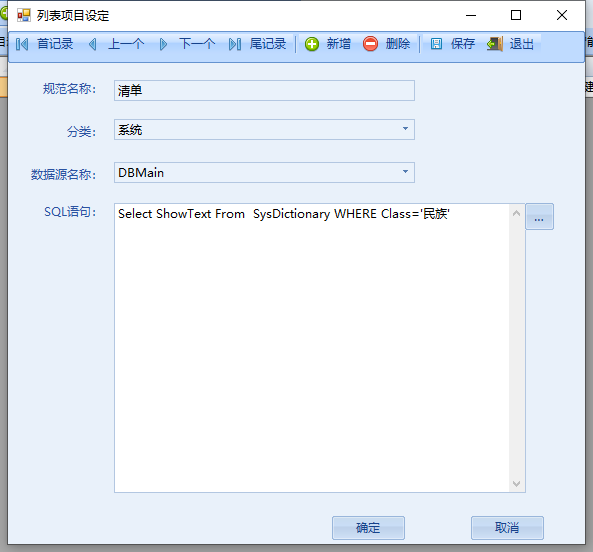Click the red delete icon
The height and width of the screenshot is (552, 593).
pos(370,44)
